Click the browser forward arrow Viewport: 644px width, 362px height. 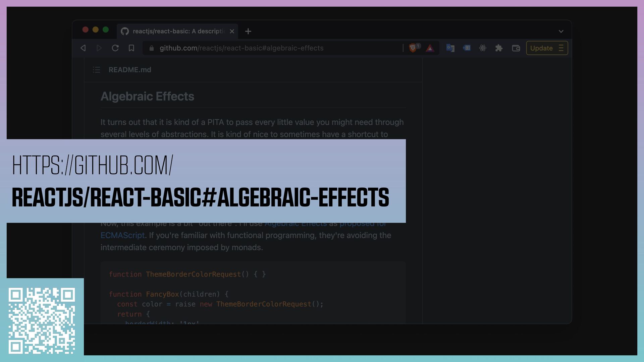point(99,48)
